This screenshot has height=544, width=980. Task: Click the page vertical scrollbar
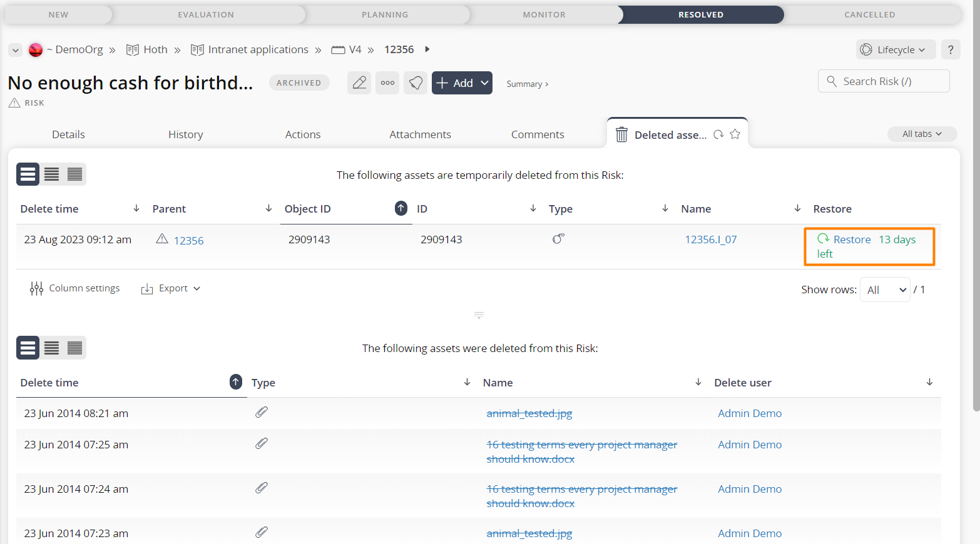pos(976,206)
